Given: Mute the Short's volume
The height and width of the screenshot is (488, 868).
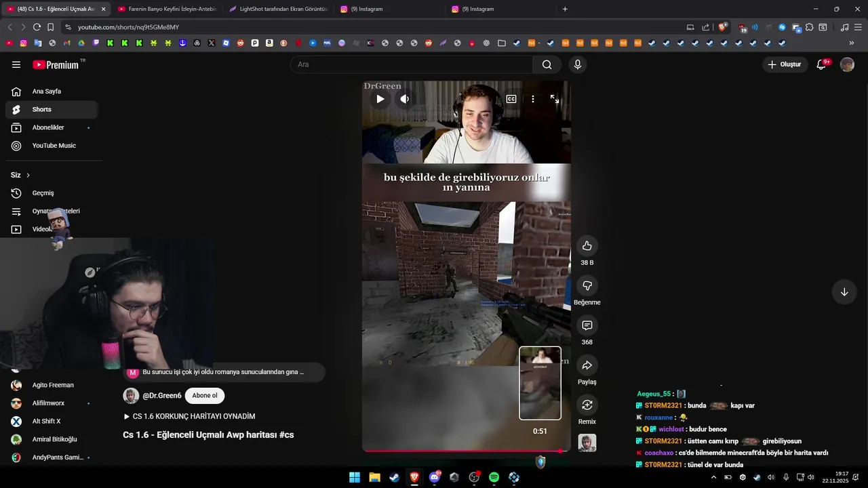Looking at the screenshot, I should pyautogui.click(x=405, y=99).
